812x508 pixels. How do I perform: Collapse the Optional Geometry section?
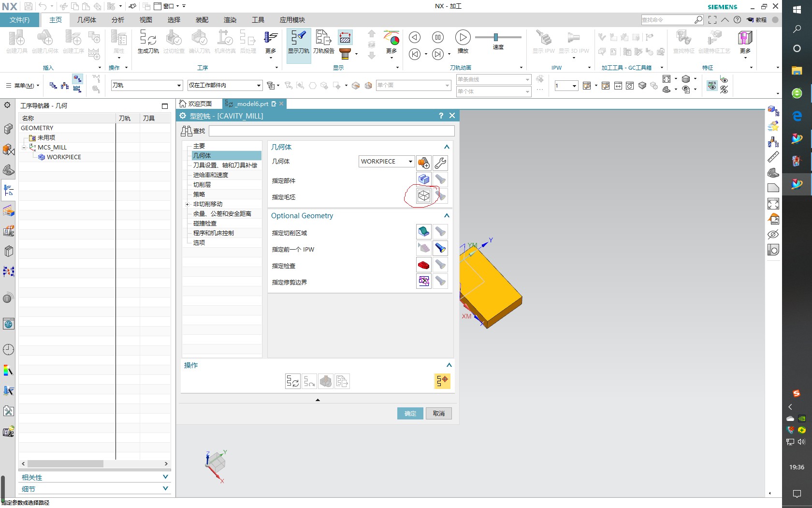(447, 216)
